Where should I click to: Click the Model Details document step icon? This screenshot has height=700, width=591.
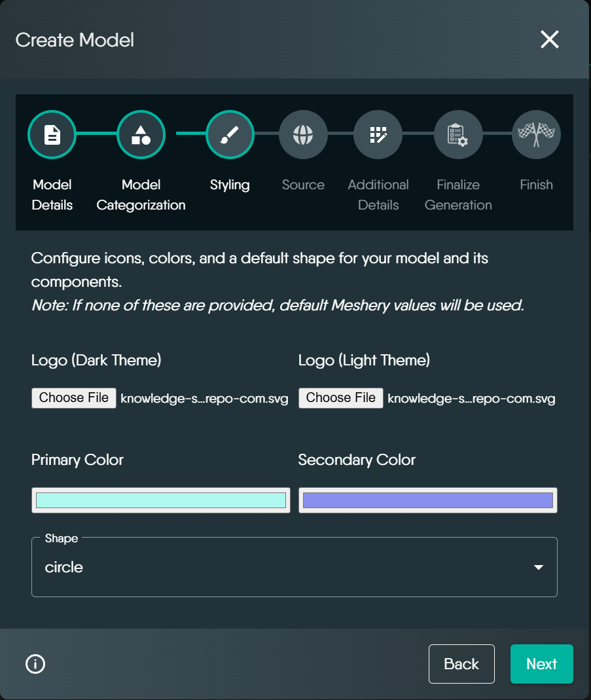pyautogui.click(x=52, y=135)
